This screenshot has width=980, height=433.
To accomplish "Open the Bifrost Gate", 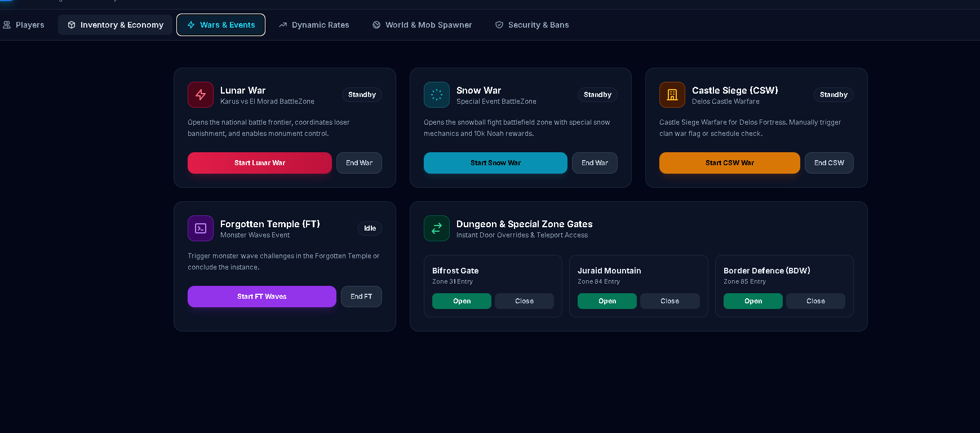I will [462, 301].
